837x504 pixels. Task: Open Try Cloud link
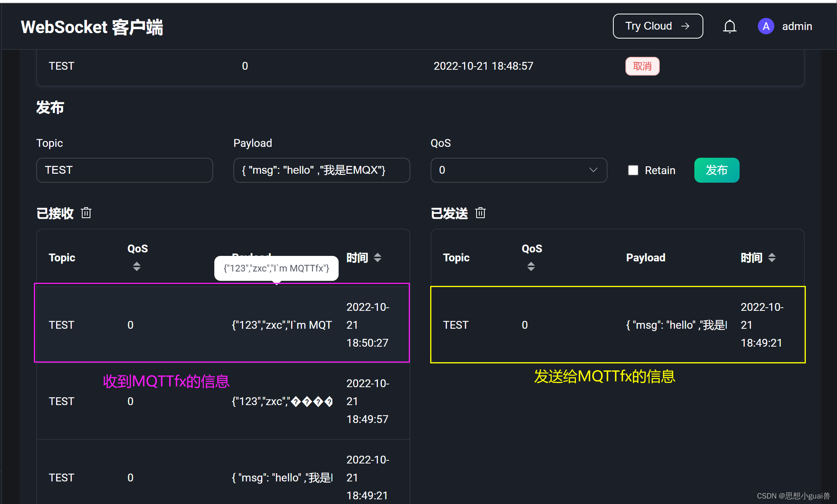pyautogui.click(x=657, y=26)
